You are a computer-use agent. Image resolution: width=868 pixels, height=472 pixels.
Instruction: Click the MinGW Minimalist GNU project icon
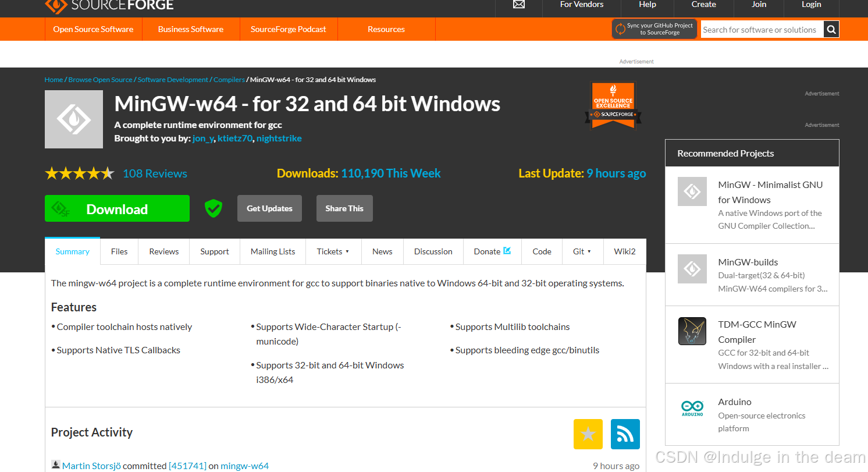pyautogui.click(x=692, y=191)
